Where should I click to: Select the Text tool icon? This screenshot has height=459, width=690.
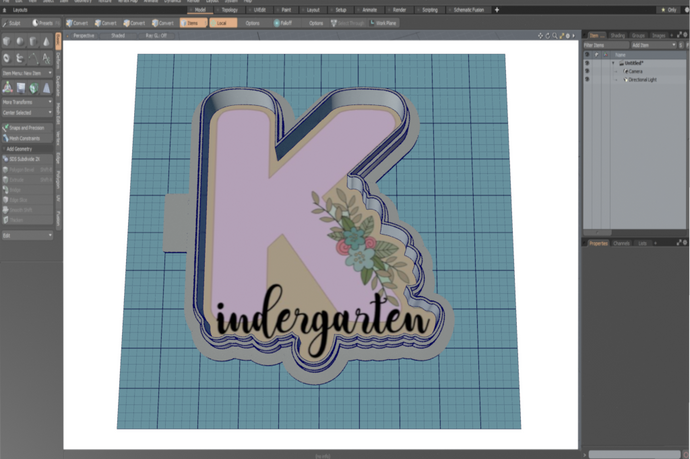pos(46,58)
